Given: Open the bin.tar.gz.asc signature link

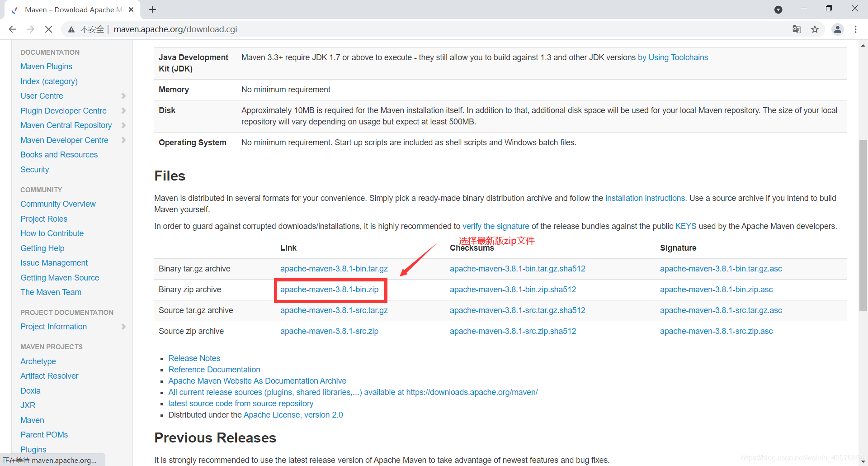Looking at the screenshot, I should (x=721, y=269).
